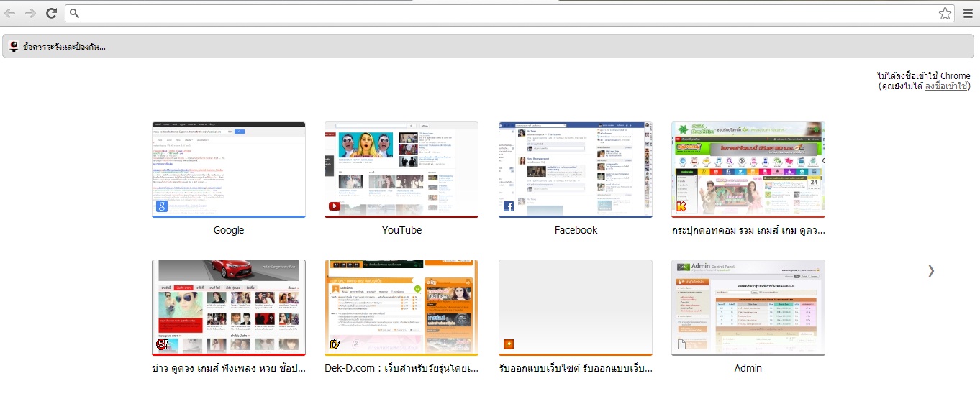
Task: Click the Facebook title label
Action: (576, 230)
